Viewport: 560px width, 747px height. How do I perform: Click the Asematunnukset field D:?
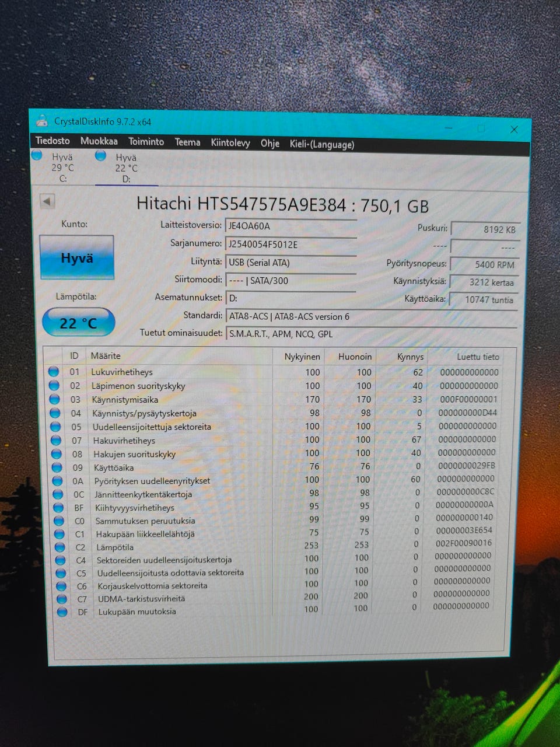pyautogui.click(x=290, y=298)
